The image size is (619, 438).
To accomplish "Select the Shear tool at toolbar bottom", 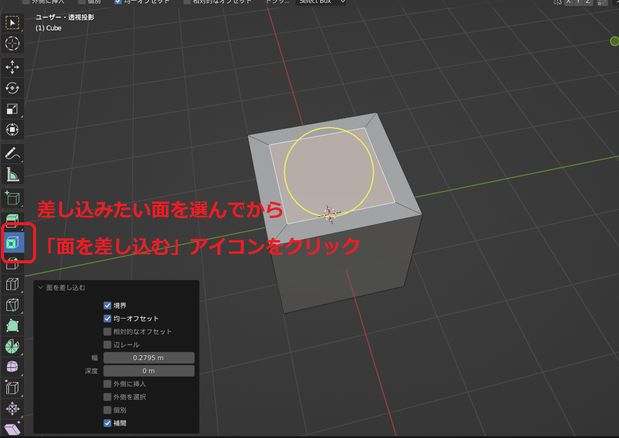I will (12, 429).
